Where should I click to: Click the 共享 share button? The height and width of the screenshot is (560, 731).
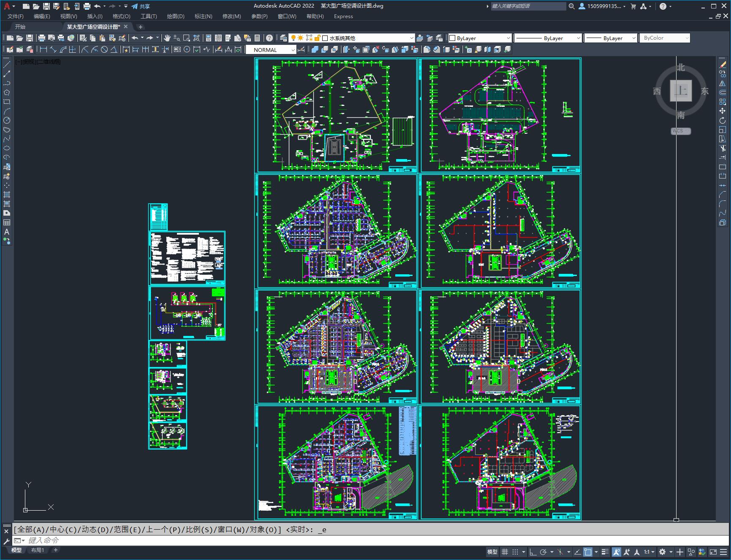[x=141, y=6]
